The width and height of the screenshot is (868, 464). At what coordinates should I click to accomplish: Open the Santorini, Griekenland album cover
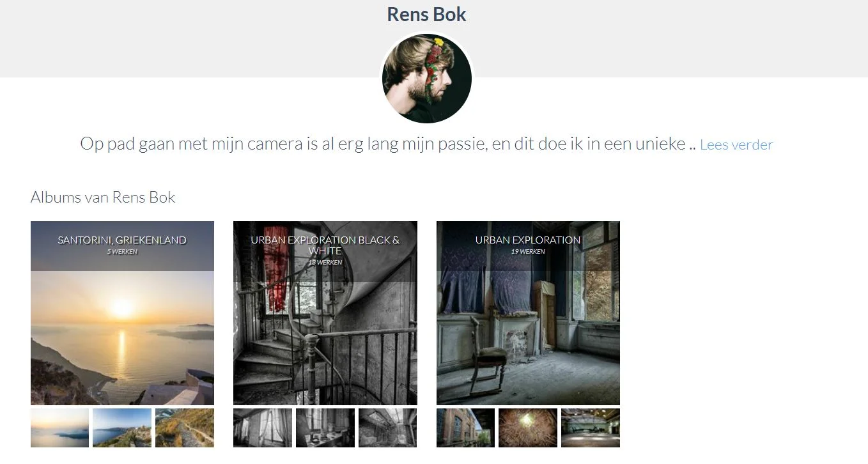point(122,313)
